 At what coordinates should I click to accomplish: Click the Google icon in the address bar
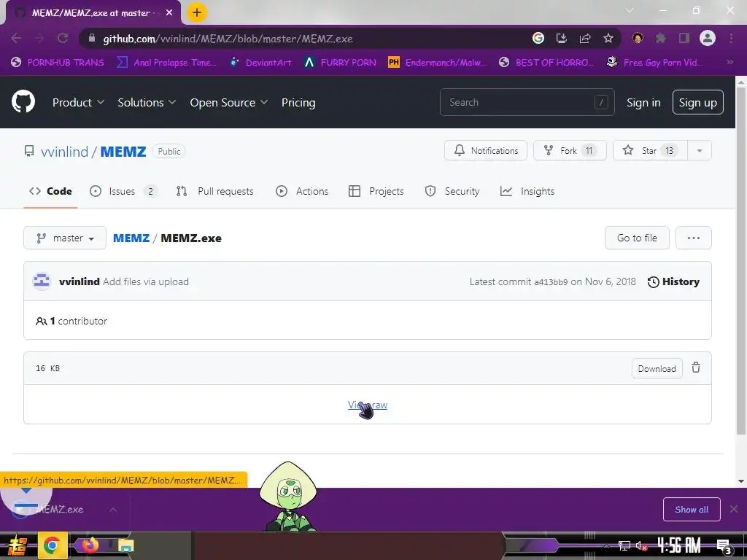(538, 38)
